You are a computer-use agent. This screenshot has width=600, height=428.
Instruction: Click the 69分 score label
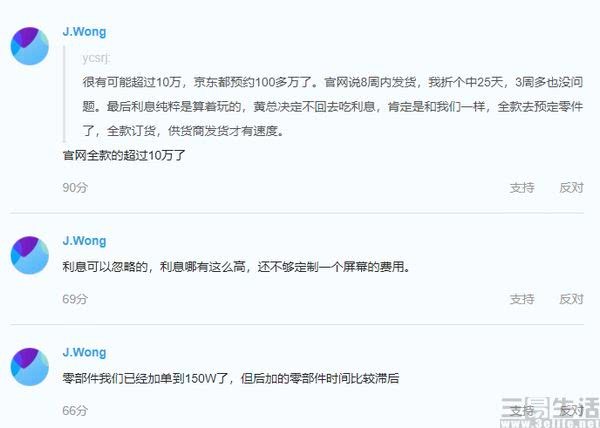coord(75,299)
